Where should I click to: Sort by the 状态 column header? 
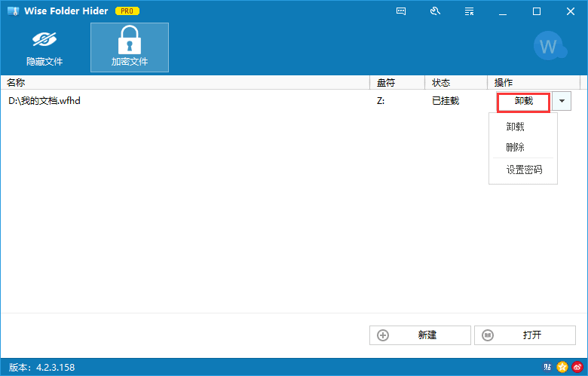(456, 82)
